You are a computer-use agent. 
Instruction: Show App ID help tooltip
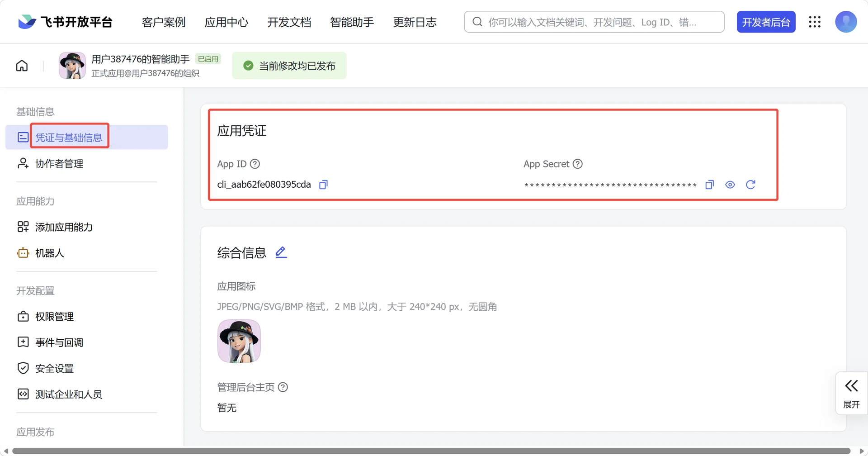(255, 164)
